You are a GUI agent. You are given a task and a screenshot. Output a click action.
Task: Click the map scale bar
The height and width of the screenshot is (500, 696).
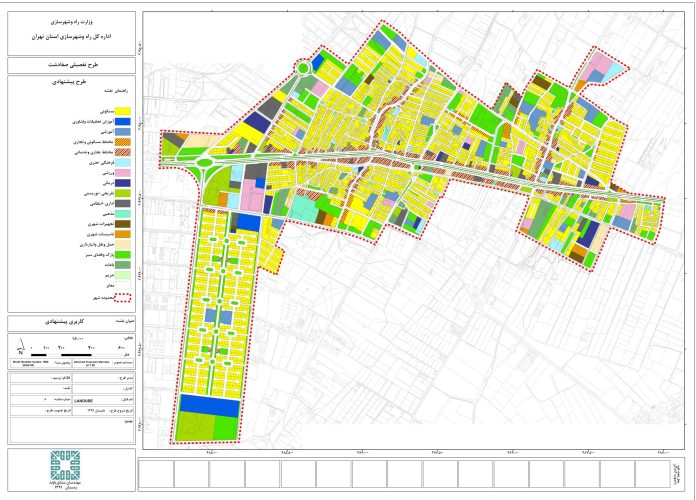point(76,355)
